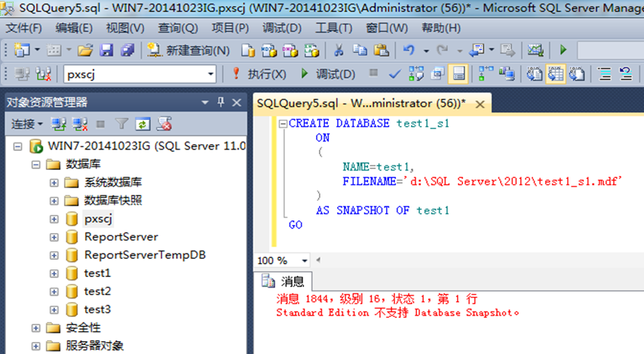Click the Navigate Backward icon

click(x=477, y=50)
